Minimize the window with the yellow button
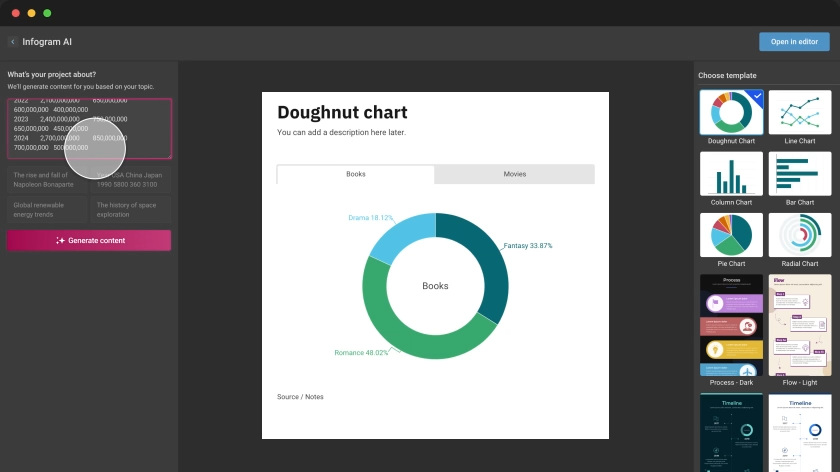 (32, 13)
